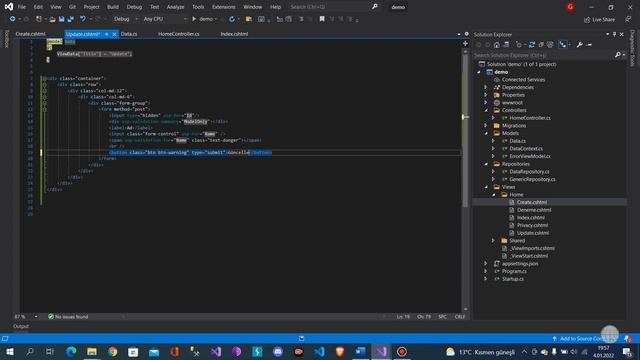The height and width of the screenshot is (360, 640).
Task: Open Properties wrench icon in Solution Explorer
Action: tap(580, 45)
